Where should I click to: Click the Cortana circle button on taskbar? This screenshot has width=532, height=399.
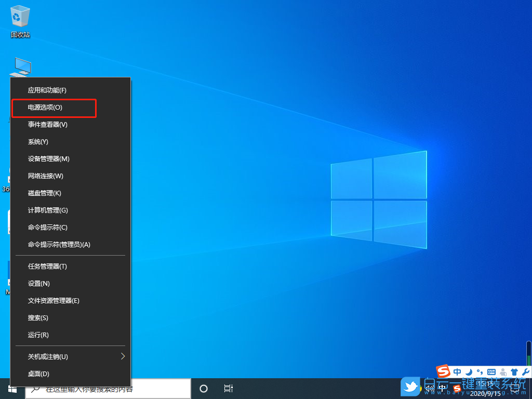[203, 388]
